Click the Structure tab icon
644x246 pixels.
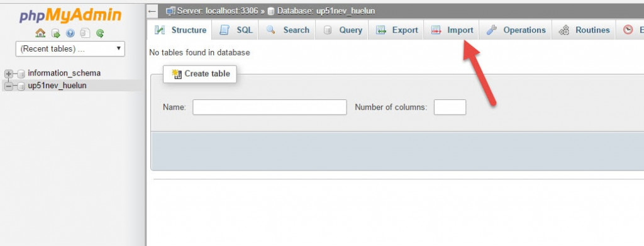pyautogui.click(x=159, y=30)
